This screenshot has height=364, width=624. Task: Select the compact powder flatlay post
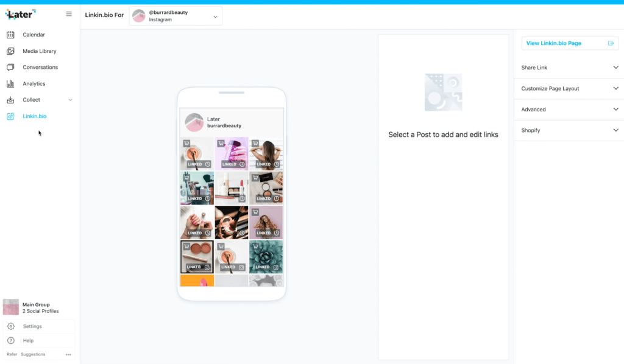point(266,188)
